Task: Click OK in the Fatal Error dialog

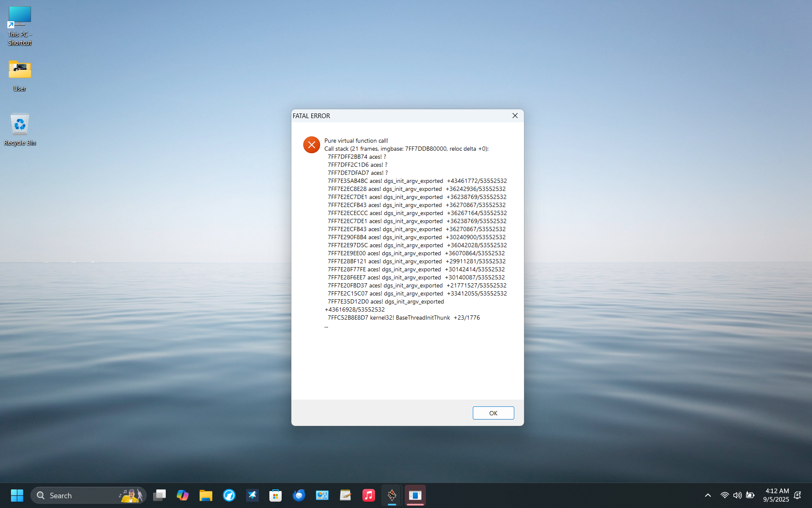Action: pos(493,413)
